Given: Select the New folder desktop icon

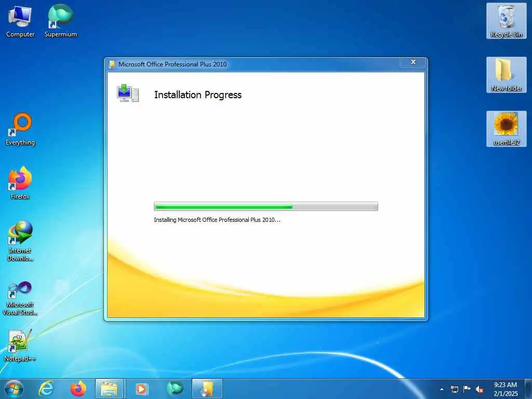Looking at the screenshot, I should (506, 75).
